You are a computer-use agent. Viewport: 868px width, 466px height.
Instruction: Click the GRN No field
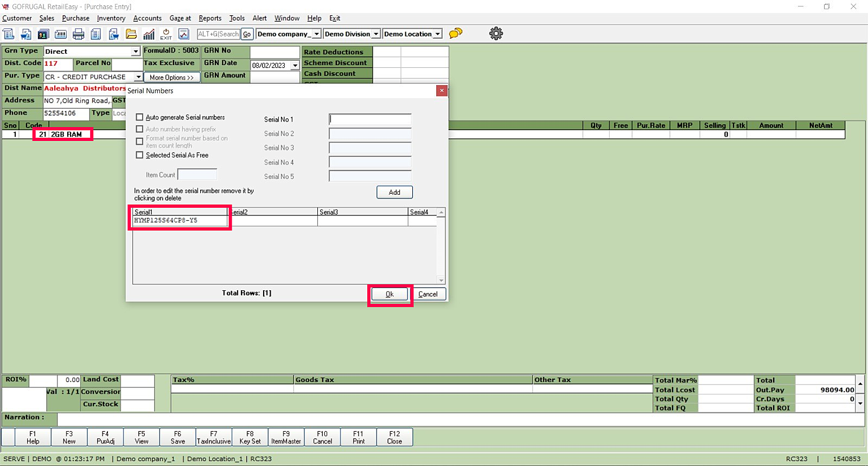tap(275, 52)
